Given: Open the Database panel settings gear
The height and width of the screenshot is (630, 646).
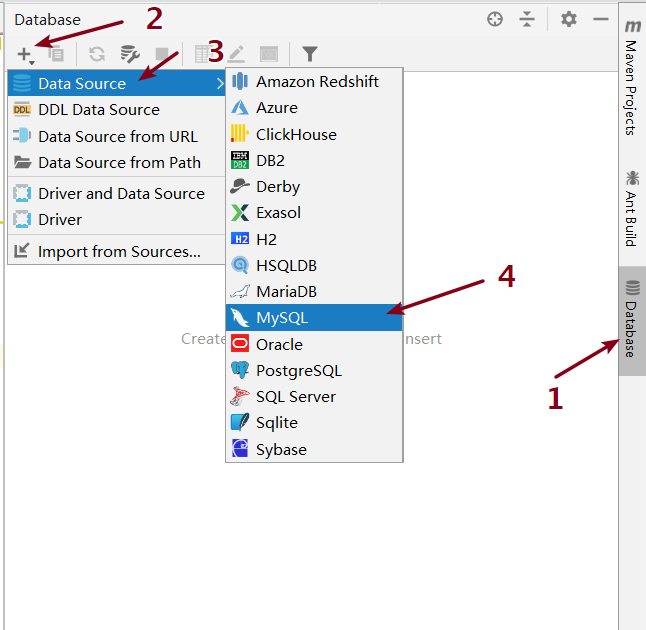Looking at the screenshot, I should click(x=569, y=19).
